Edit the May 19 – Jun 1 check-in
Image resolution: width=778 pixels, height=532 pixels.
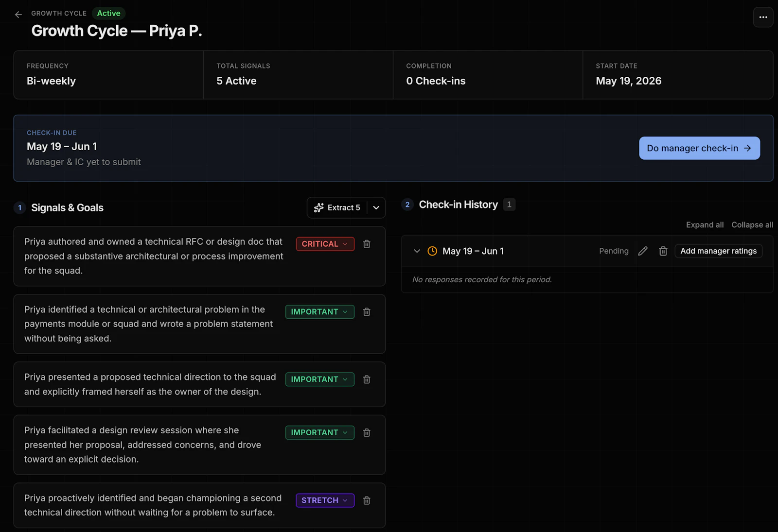(643, 251)
